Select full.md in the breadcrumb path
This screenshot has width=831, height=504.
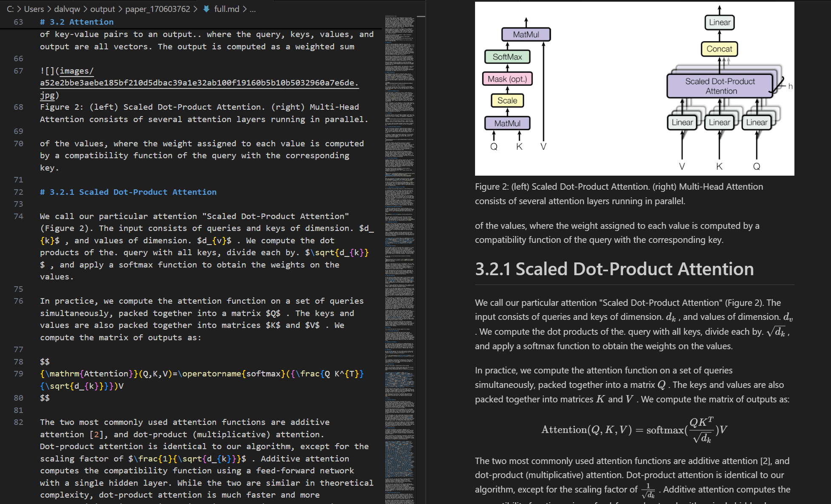227,9
